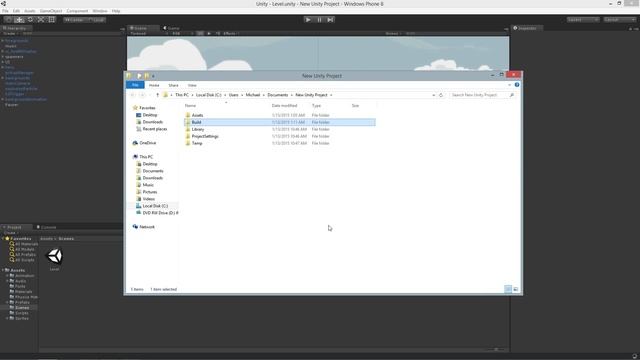Start Play mode in Unity

pyautogui.click(x=308, y=20)
